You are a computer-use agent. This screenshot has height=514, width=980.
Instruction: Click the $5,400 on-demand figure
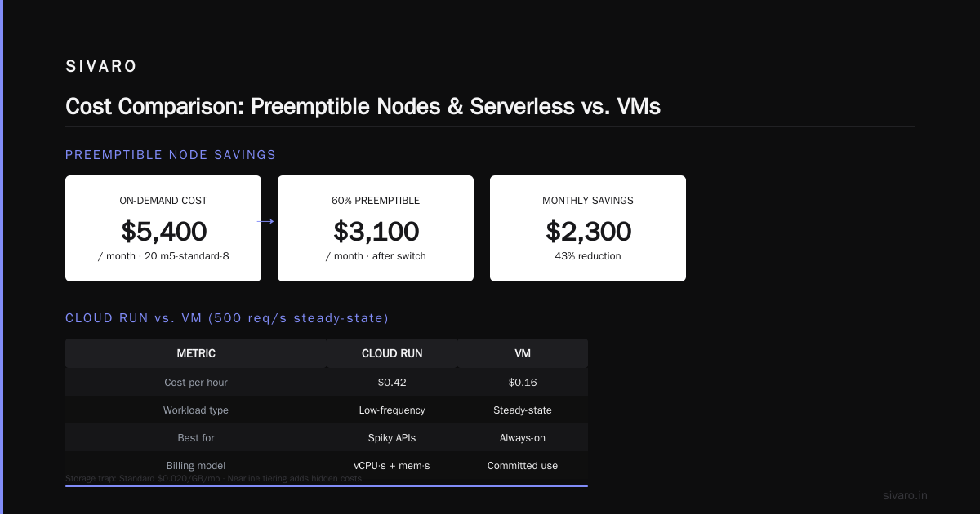(163, 232)
